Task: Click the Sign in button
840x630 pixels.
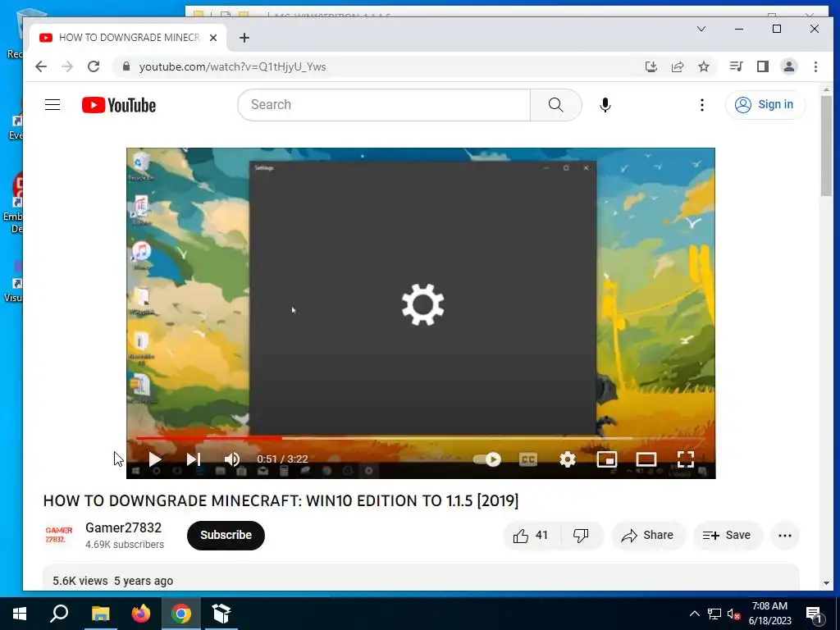Action: tap(765, 104)
